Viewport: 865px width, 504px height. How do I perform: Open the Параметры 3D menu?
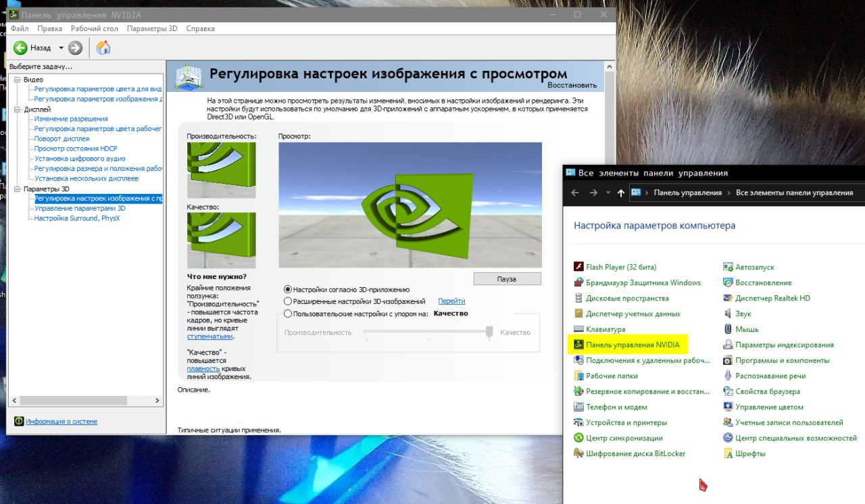pyautogui.click(x=152, y=28)
